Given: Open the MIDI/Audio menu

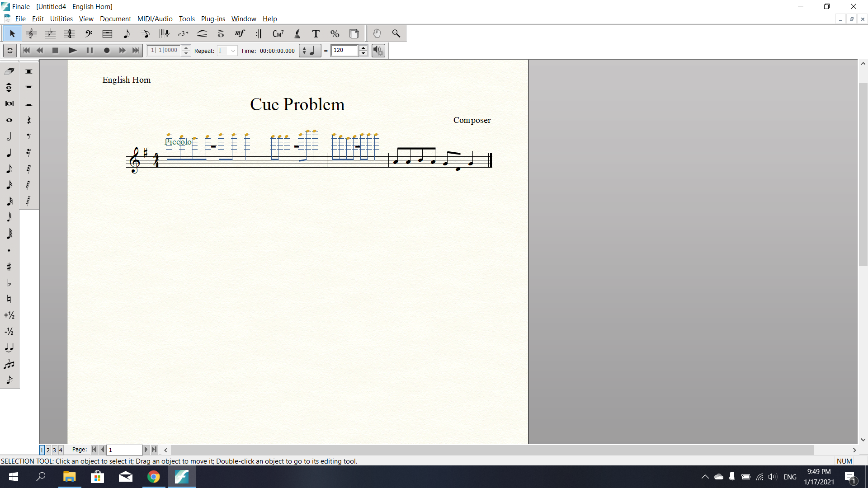Looking at the screenshot, I should [x=155, y=19].
